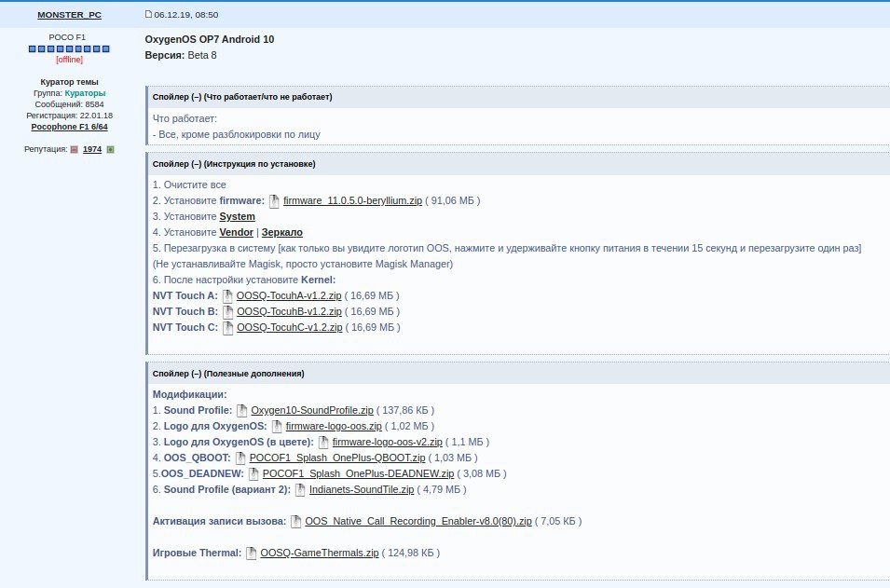The image size is (890, 588).
Task: Click the reputation minus icon
Action: (x=74, y=149)
